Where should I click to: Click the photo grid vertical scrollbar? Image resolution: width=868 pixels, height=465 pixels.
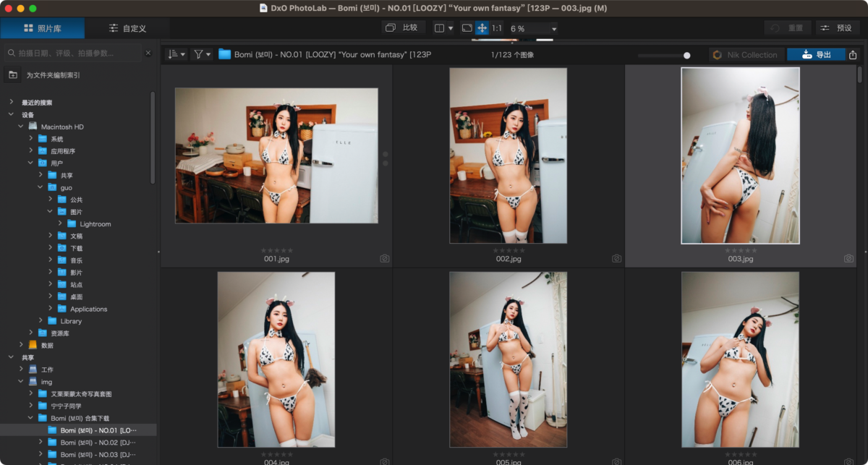[x=860, y=75]
